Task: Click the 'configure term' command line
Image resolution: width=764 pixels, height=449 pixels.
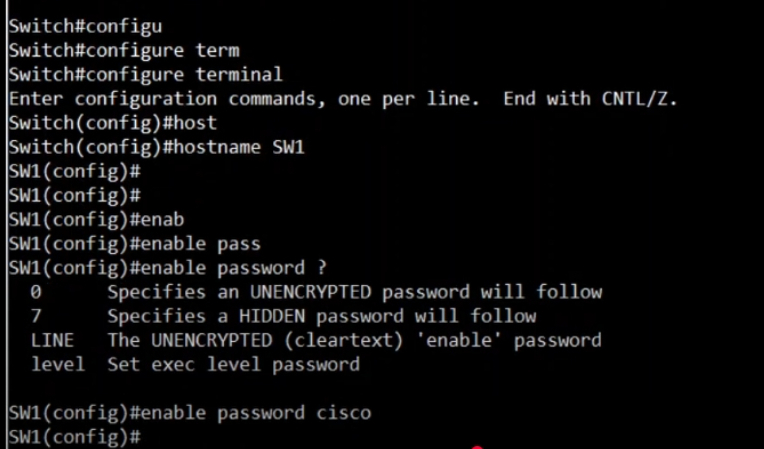Action: point(124,51)
